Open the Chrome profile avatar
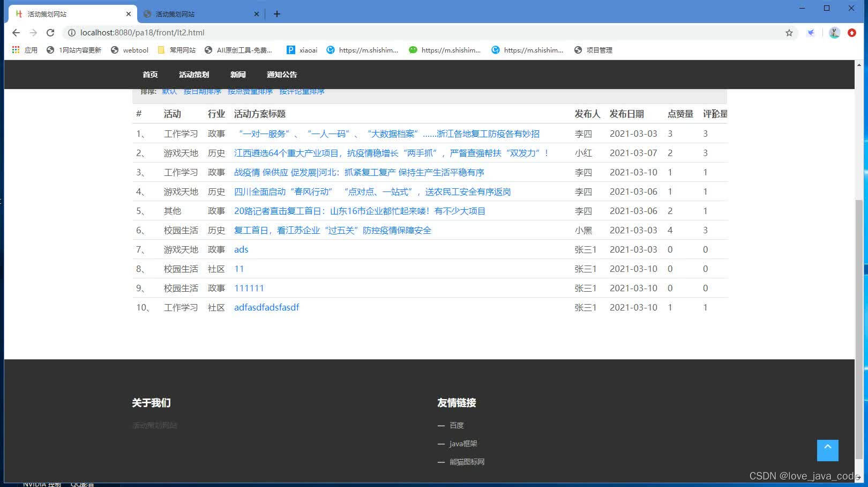This screenshot has height=487, width=868. [834, 33]
